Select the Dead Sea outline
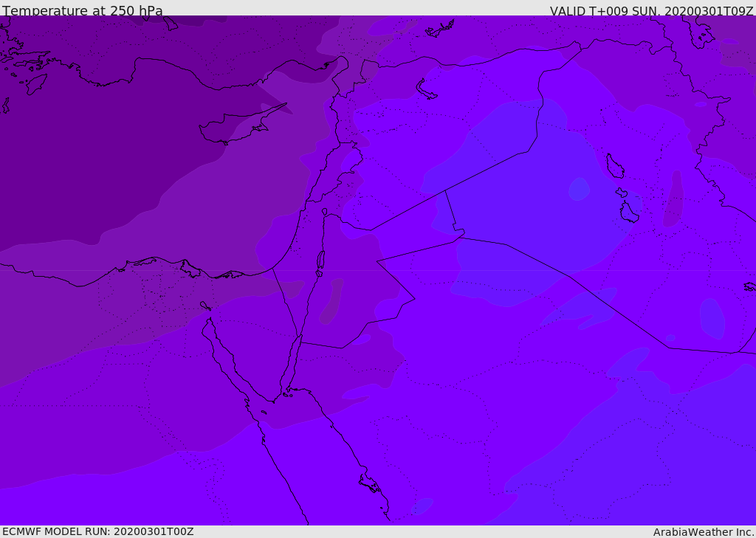The width and height of the screenshot is (756, 538). point(320,261)
